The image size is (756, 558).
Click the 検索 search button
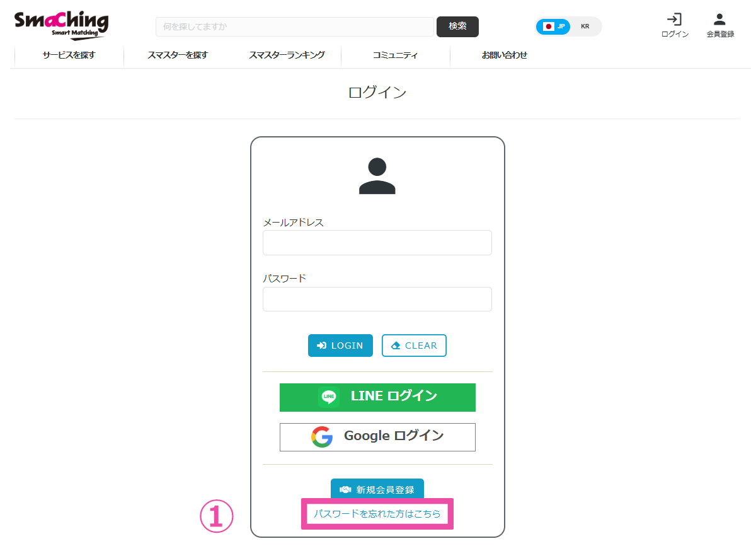pos(457,26)
